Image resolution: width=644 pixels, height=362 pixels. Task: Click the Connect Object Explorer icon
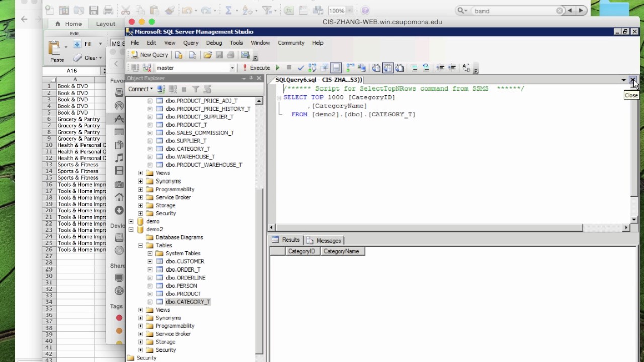pyautogui.click(x=161, y=89)
